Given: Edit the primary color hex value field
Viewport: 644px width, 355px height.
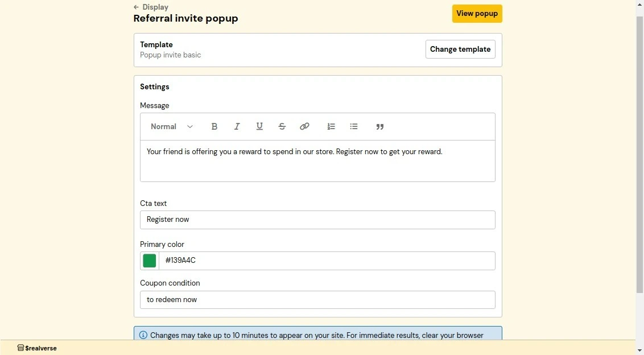Looking at the screenshot, I should pyautogui.click(x=327, y=261).
